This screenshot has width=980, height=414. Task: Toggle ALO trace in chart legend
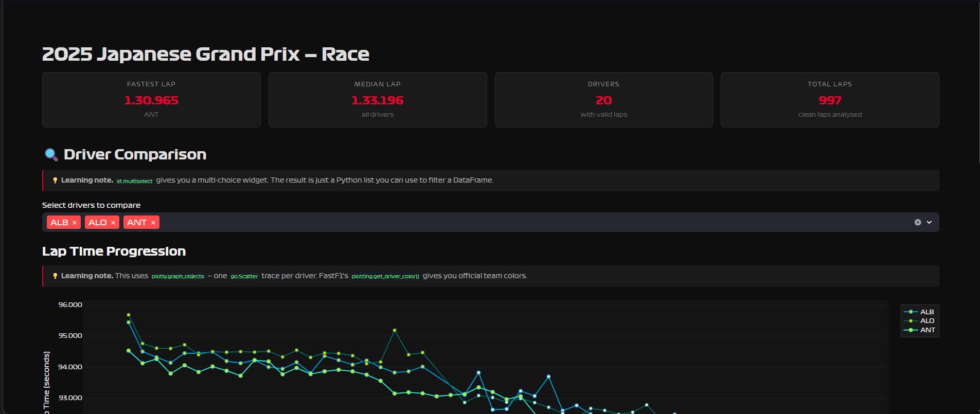point(919,320)
